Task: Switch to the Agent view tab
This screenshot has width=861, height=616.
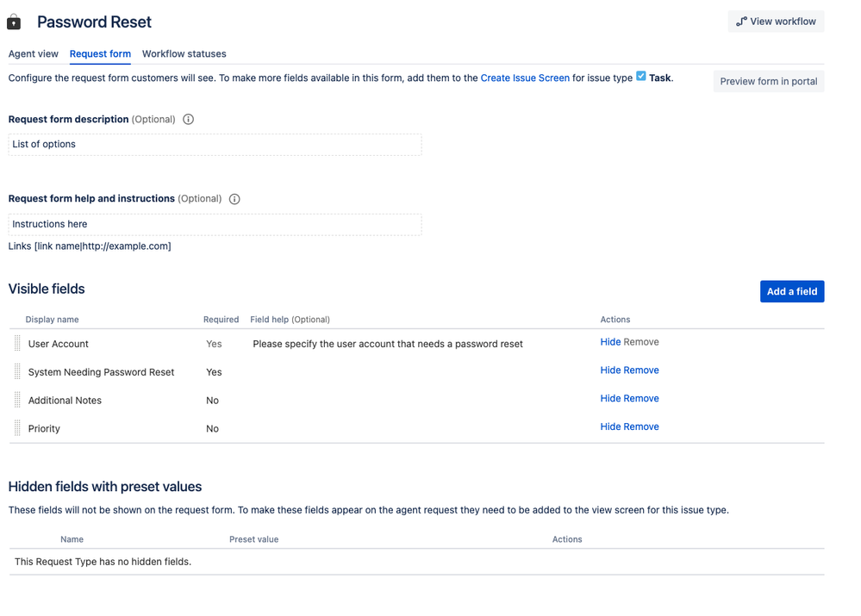Action: [x=34, y=54]
